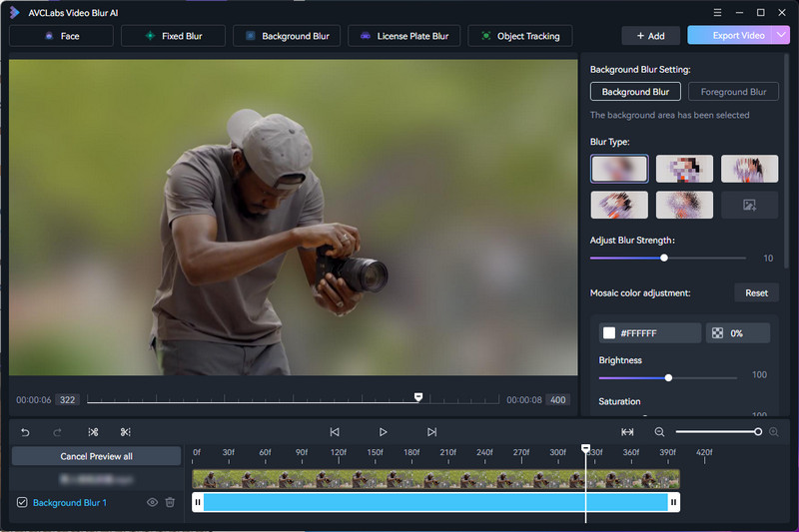799x532 pixels.
Task: Select Background Blur setting mode
Action: (635, 92)
